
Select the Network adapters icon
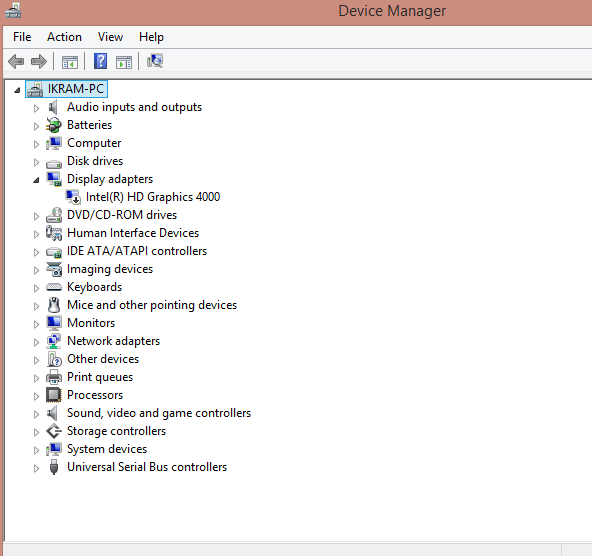point(54,341)
